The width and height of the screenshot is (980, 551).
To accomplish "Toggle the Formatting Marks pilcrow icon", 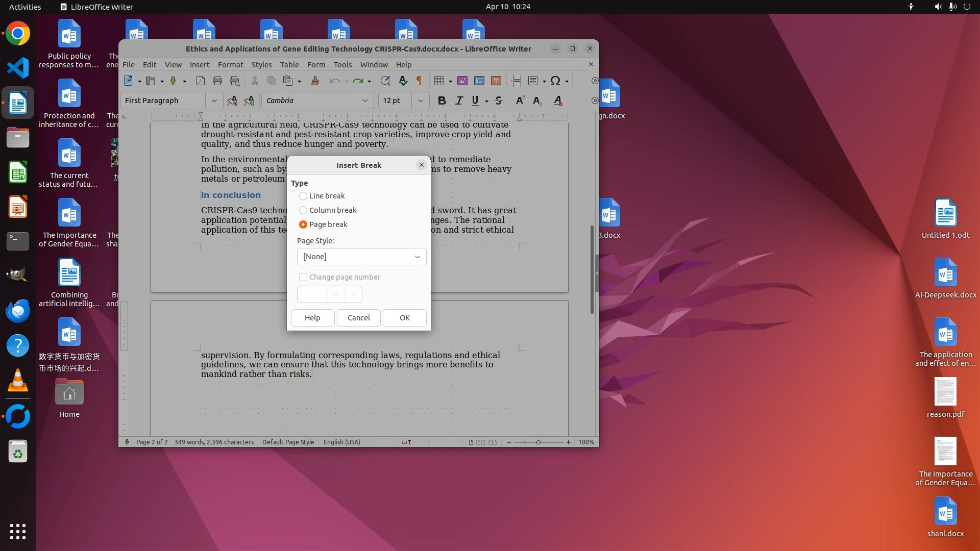I will point(419,81).
